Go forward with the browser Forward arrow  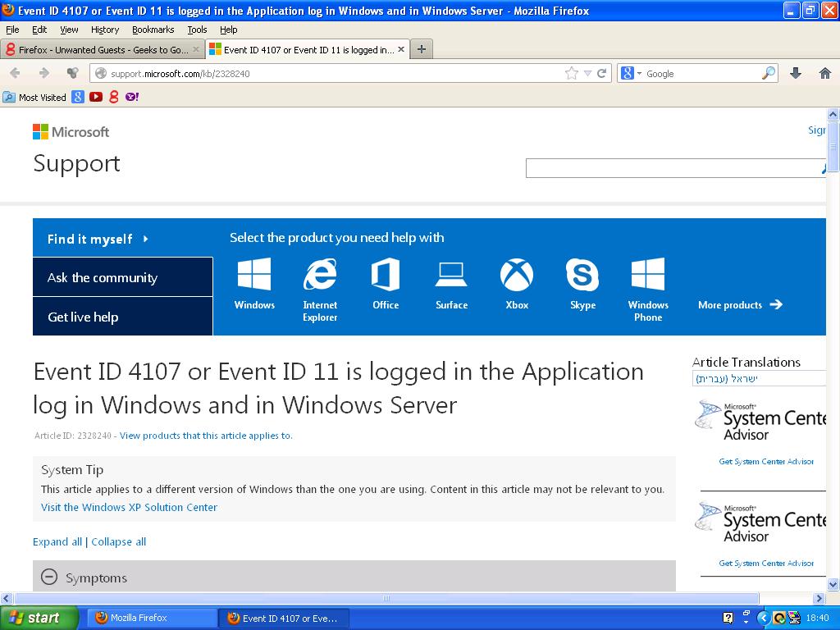click(x=44, y=73)
